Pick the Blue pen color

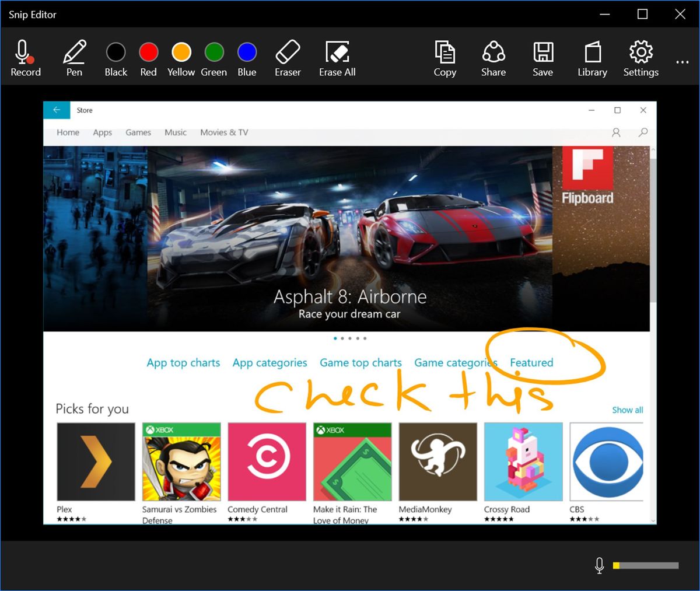tap(246, 53)
